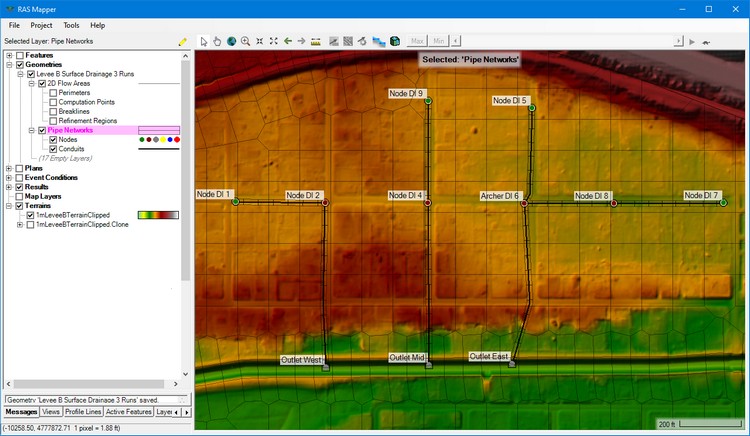The height and width of the screenshot is (436, 750).
Task: Switch to the Profile Lines tab
Action: 83,412
